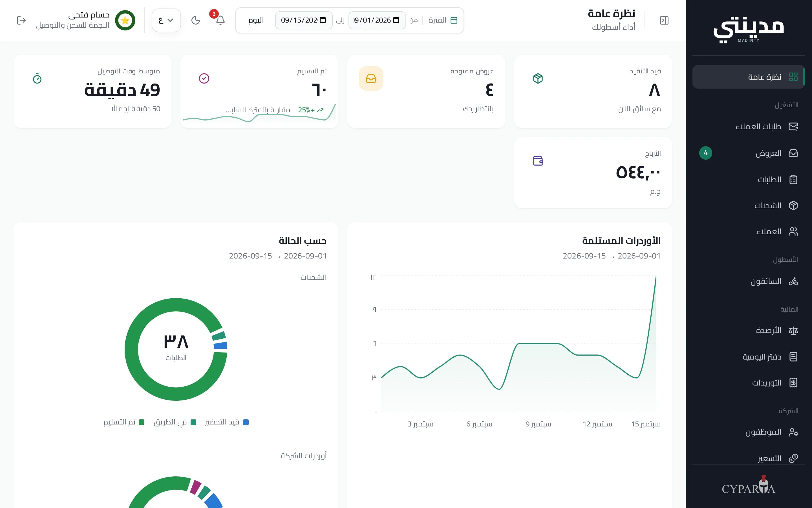Open العروض in the sidebar
This screenshot has width=812, height=508.
[749, 153]
